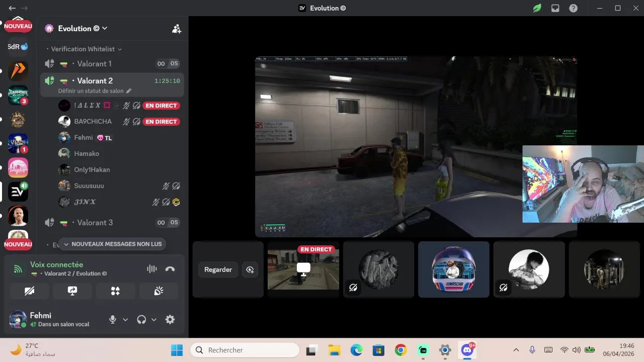Image resolution: width=644 pixels, height=362 pixels.
Task: Open the orange P logo server
Action: [18, 71]
